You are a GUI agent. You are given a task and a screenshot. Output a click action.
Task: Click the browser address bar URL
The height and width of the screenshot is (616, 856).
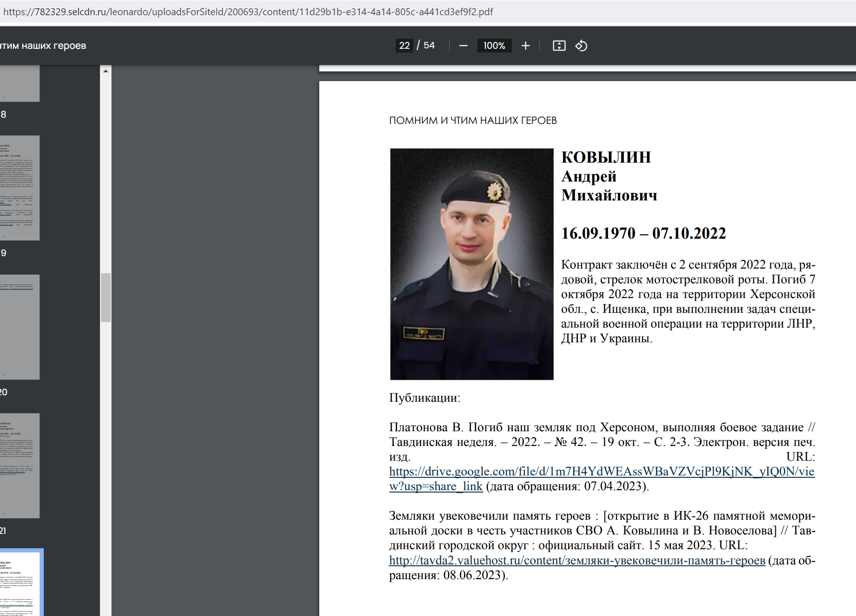tap(248, 12)
